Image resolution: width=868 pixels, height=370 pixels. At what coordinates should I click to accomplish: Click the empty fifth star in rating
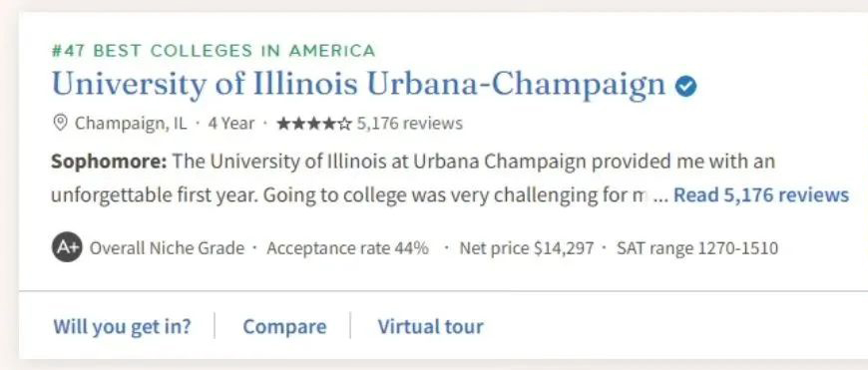pos(344,123)
